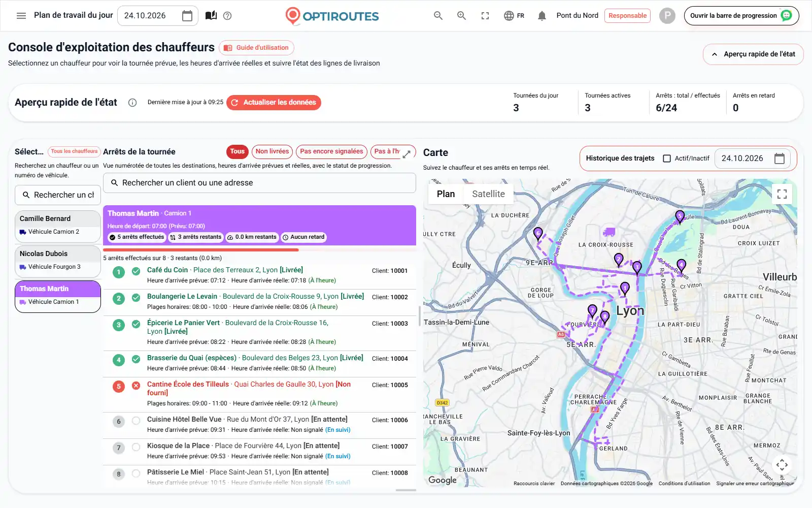This screenshot has height=508, width=812.
Task: Toggle status circle for Kiosque de la Place
Action: point(136,447)
